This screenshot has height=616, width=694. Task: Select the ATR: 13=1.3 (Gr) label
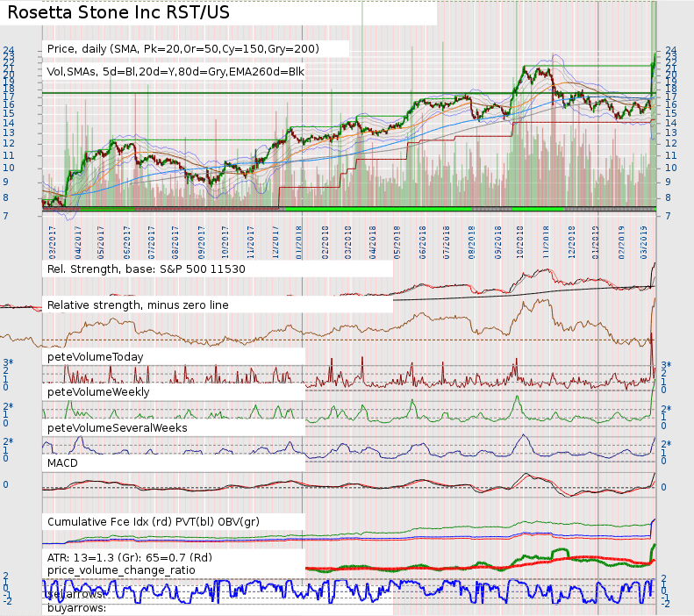click(130, 557)
